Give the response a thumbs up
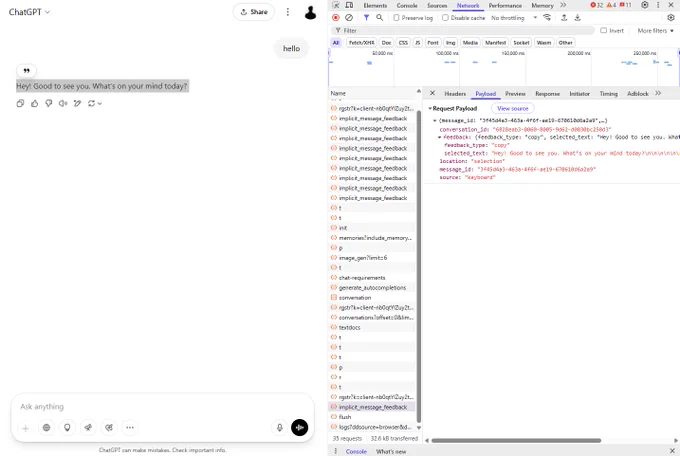Screen dimensions: 680x456 34,103
